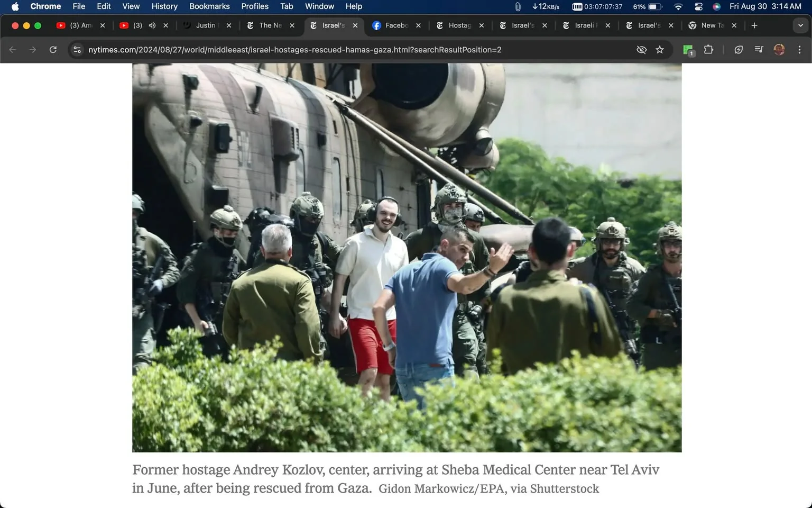This screenshot has width=812, height=508.
Task: Open macOS Control Center
Action: (698, 6)
